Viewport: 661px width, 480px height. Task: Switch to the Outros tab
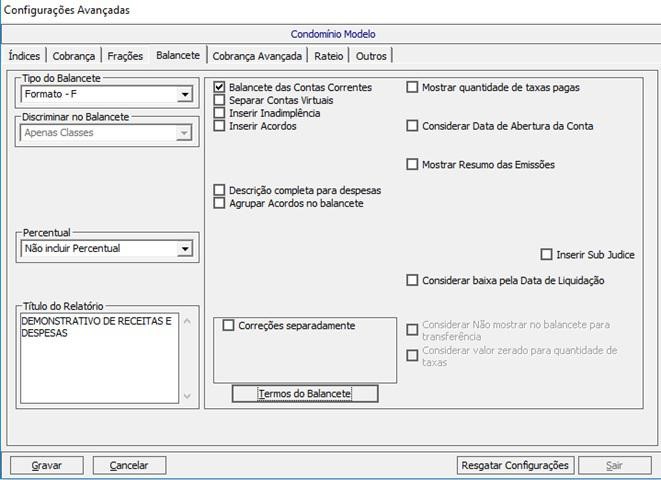click(x=371, y=56)
